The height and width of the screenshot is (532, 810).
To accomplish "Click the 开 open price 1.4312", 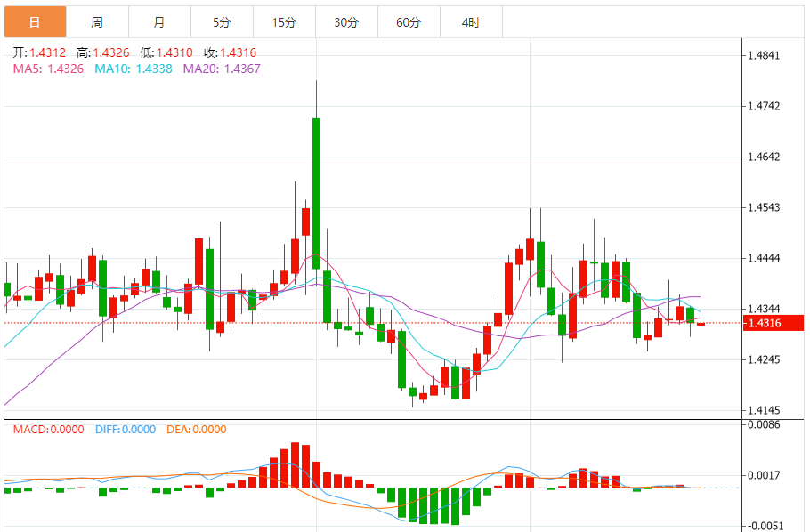I will tap(40, 52).
